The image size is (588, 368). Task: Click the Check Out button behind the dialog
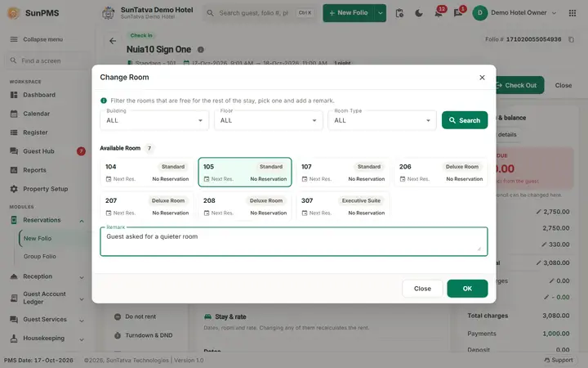(x=520, y=85)
